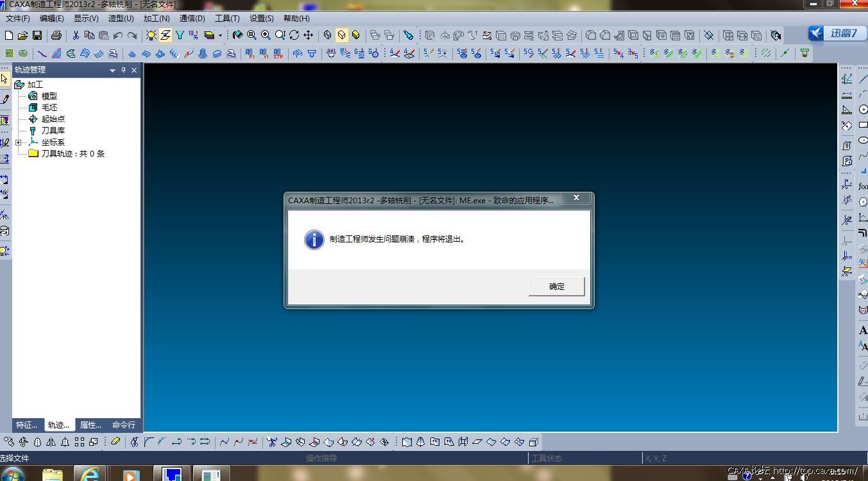Click the Save floppy disk icon
This screenshot has width=868, height=481.
pyautogui.click(x=37, y=35)
